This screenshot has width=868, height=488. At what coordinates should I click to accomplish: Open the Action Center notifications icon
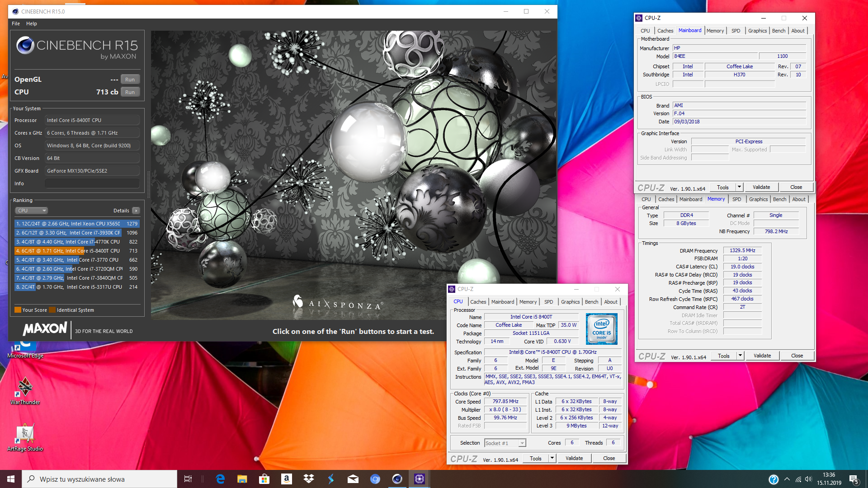pos(854,479)
